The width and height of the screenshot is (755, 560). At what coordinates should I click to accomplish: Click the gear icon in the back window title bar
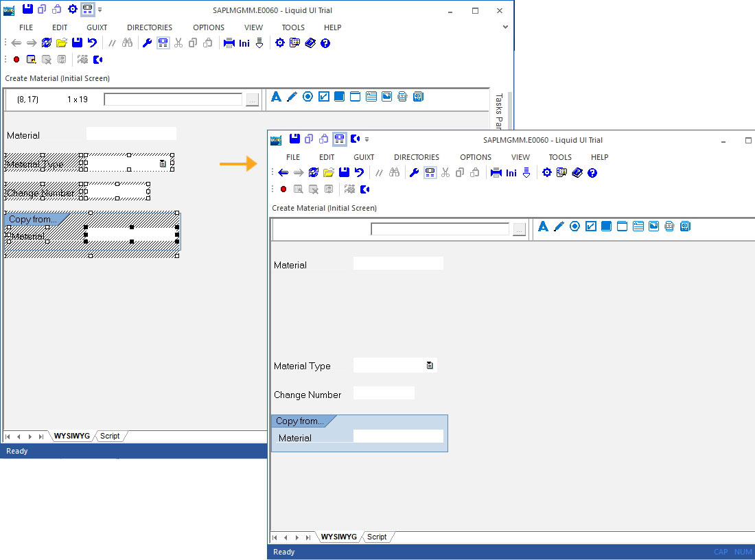click(x=72, y=9)
